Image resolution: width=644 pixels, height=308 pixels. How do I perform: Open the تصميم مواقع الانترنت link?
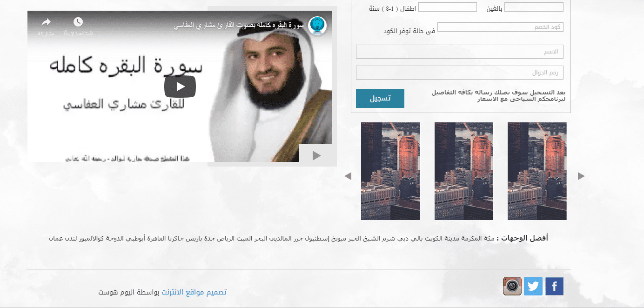pyautogui.click(x=194, y=292)
